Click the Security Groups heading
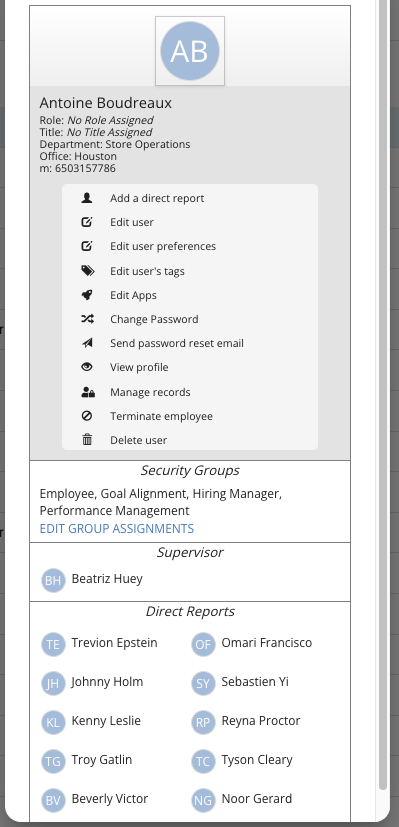This screenshot has width=399, height=827. [190, 470]
